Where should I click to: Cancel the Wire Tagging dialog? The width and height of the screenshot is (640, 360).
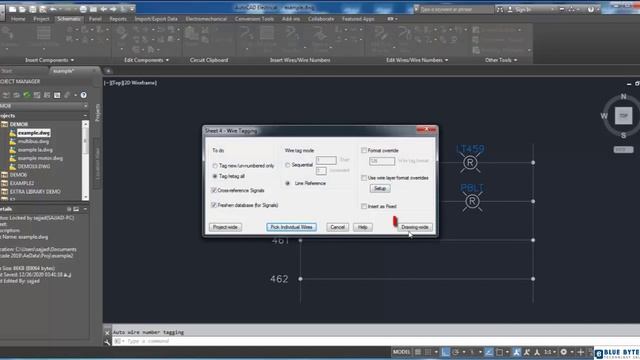tap(337, 227)
